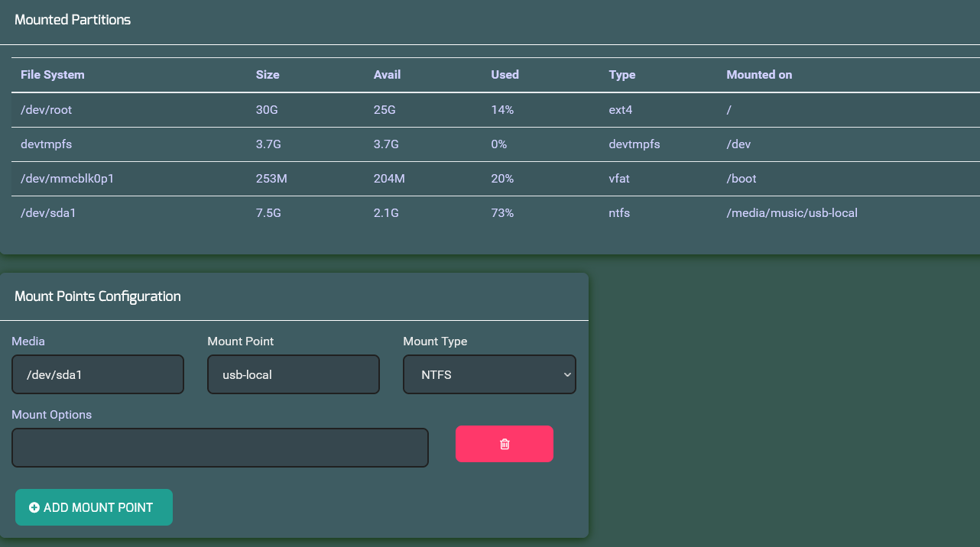Click the Mount Point field with usb-local
Viewport: 980px width, 547px height.
pyautogui.click(x=294, y=374)
